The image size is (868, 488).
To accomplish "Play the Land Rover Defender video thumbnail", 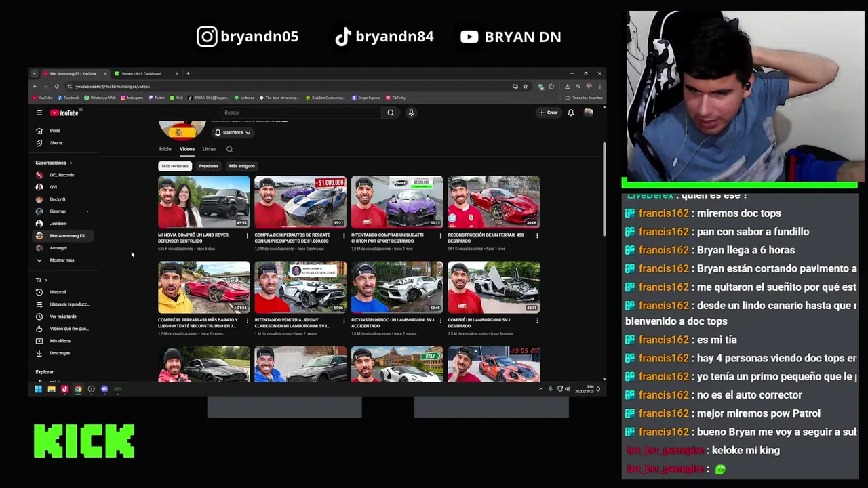I will [204, 202].
